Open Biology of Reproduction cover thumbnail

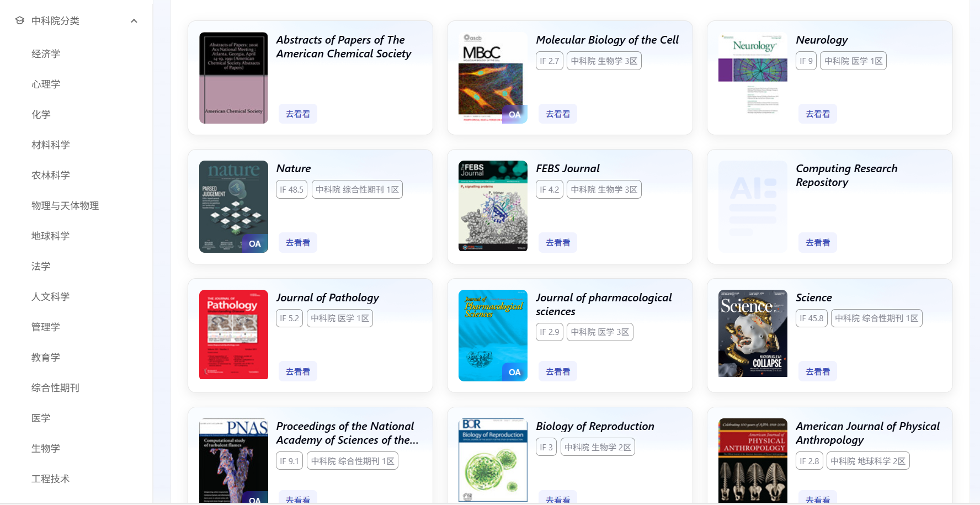click(x=493, y=460)
